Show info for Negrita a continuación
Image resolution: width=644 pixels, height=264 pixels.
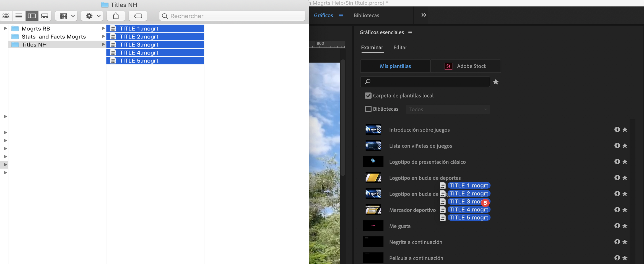[x=617, y=242]
